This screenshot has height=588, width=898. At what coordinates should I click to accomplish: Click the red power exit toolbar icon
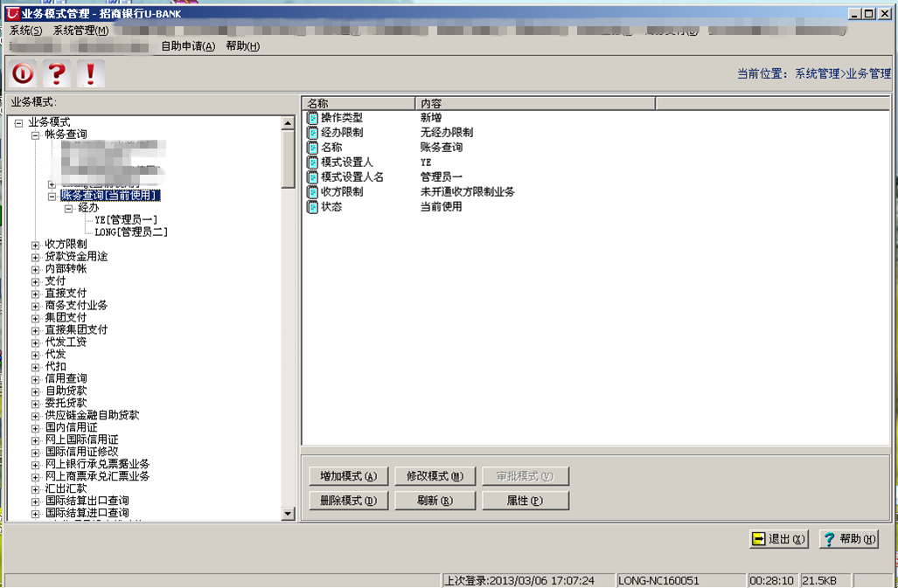tap(23, 73)
